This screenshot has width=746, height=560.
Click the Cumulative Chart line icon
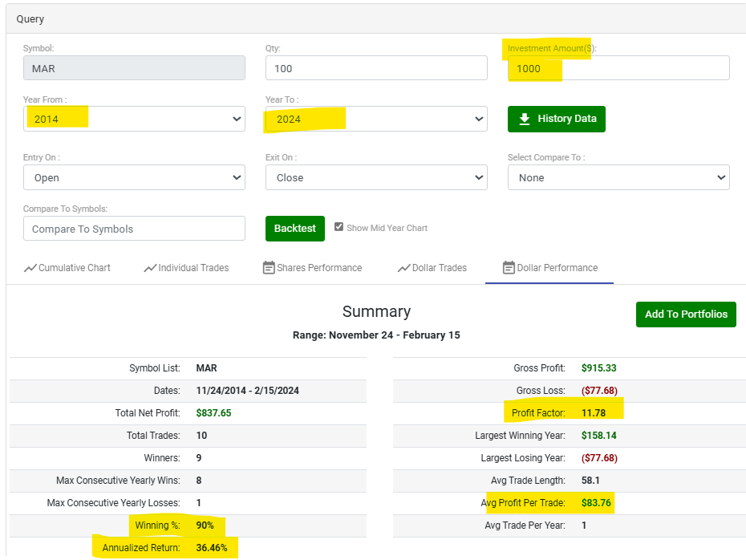pyautogui.click(x=30, y=268)
